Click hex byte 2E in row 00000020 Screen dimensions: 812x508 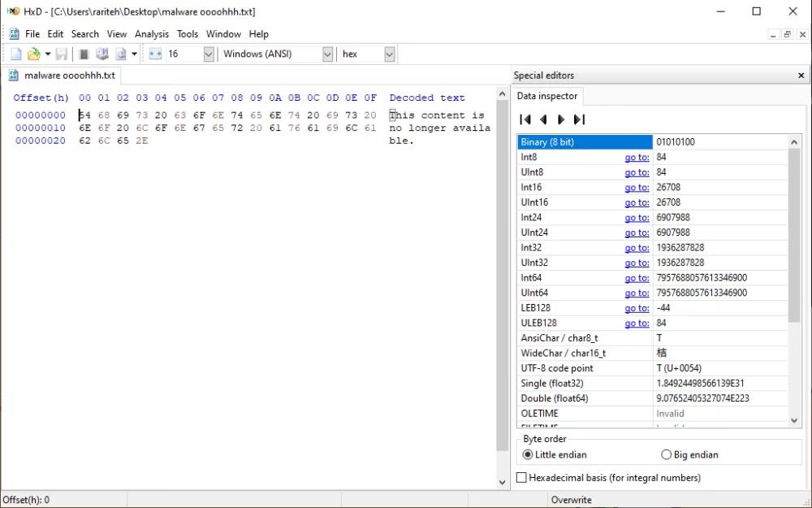[142, 141]
